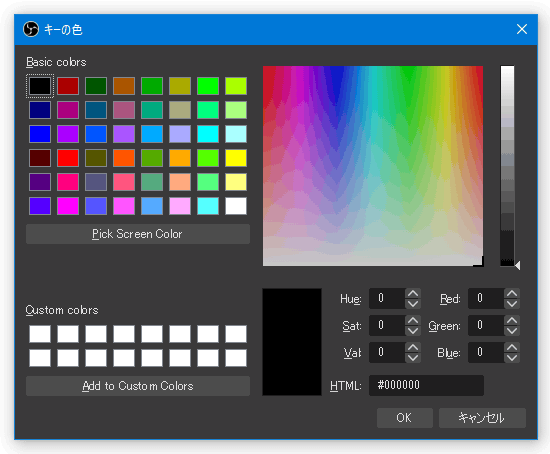Increase the Blue value with up arrow
This screenshot has width=550, height=454.
[x=512, y=348]
